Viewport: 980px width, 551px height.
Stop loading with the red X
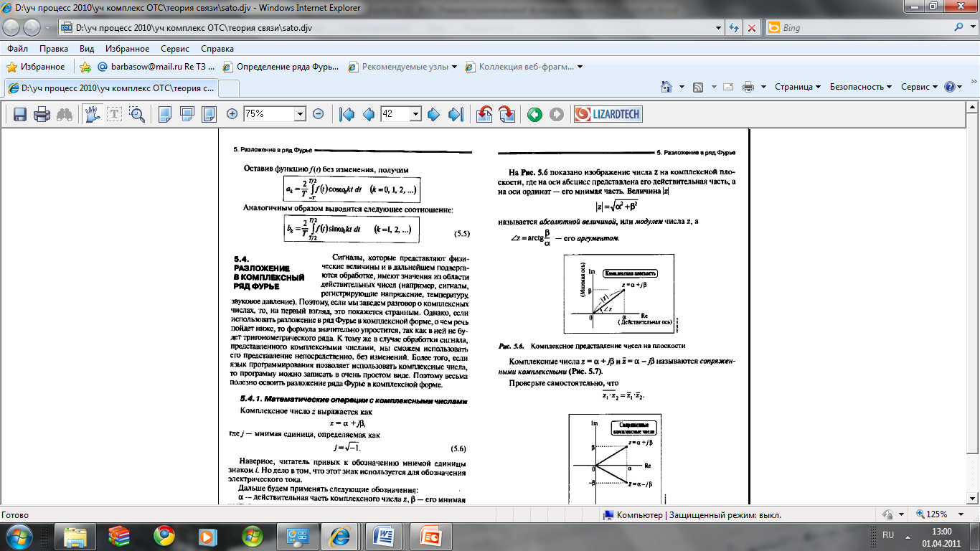pos(752,28)
